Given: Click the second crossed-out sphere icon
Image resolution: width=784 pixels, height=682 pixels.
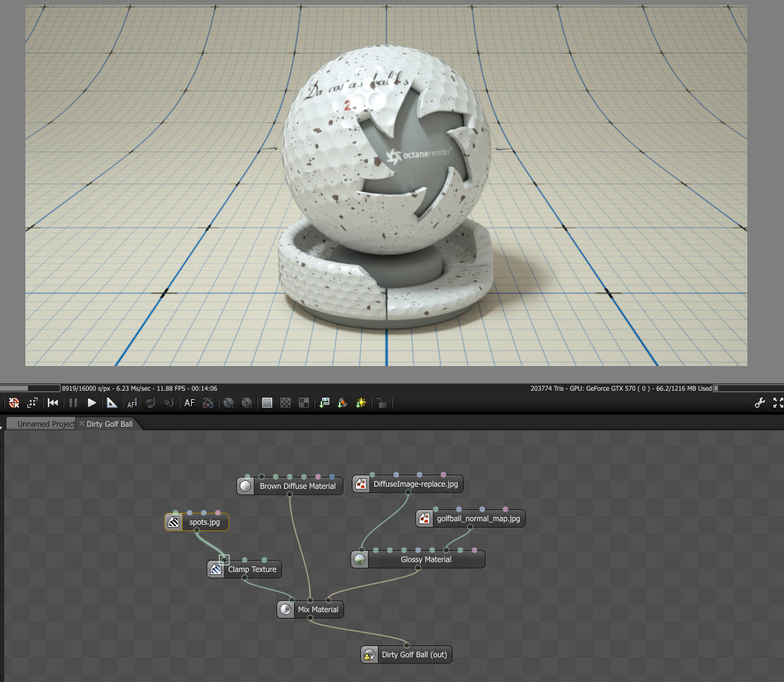Looking at the screenshot, I should coord(247,403).
